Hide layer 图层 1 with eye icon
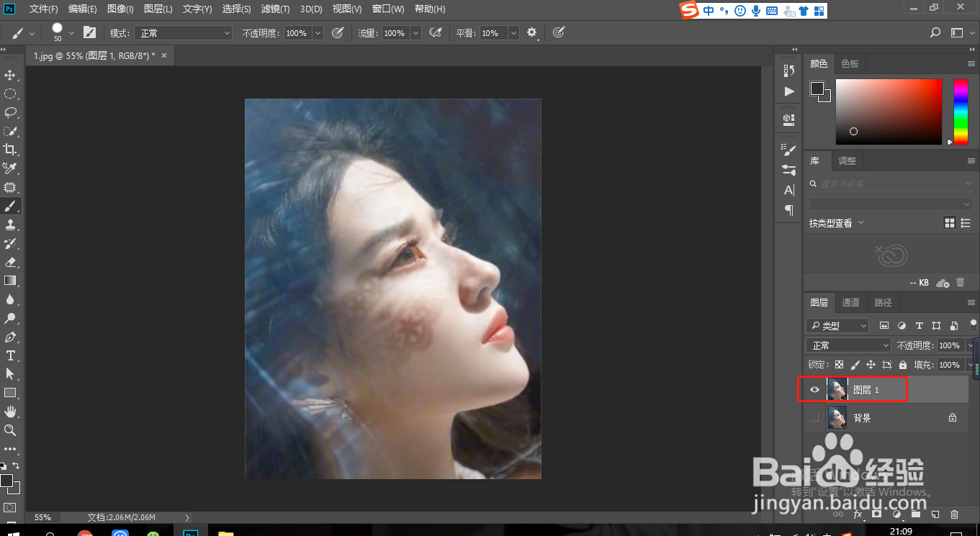 [814, 390]
